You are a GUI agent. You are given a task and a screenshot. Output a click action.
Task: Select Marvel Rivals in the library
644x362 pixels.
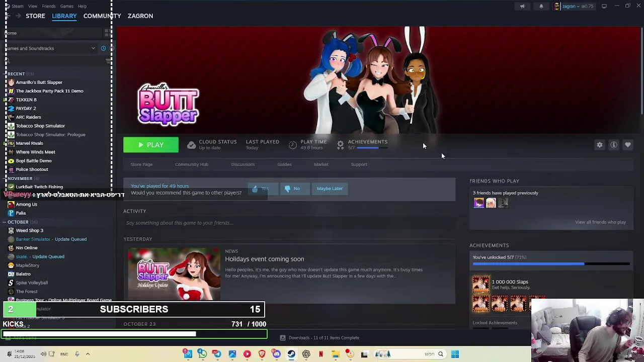(29, 143)
